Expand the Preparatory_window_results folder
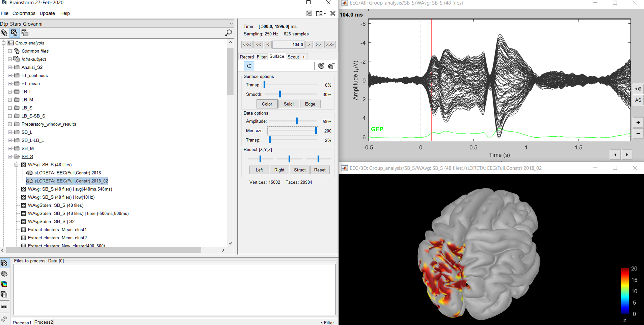 tap(10, 124)
